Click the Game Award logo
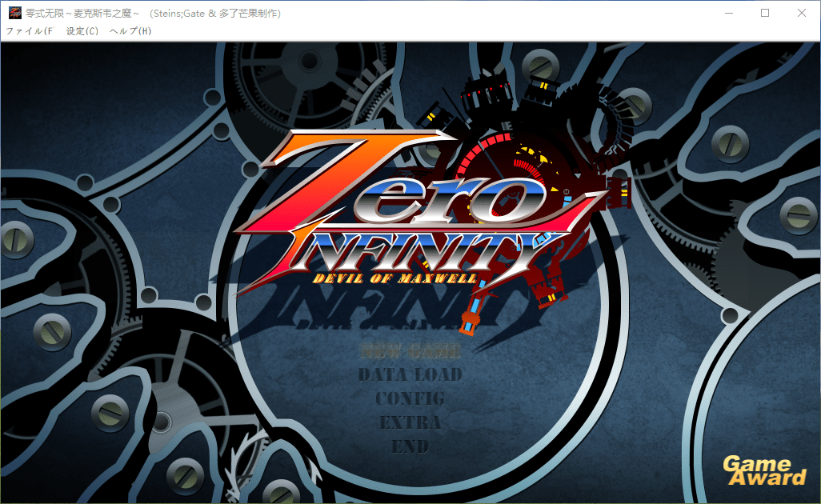The height and width of the screenshot is (504, 821). [764, 470]
